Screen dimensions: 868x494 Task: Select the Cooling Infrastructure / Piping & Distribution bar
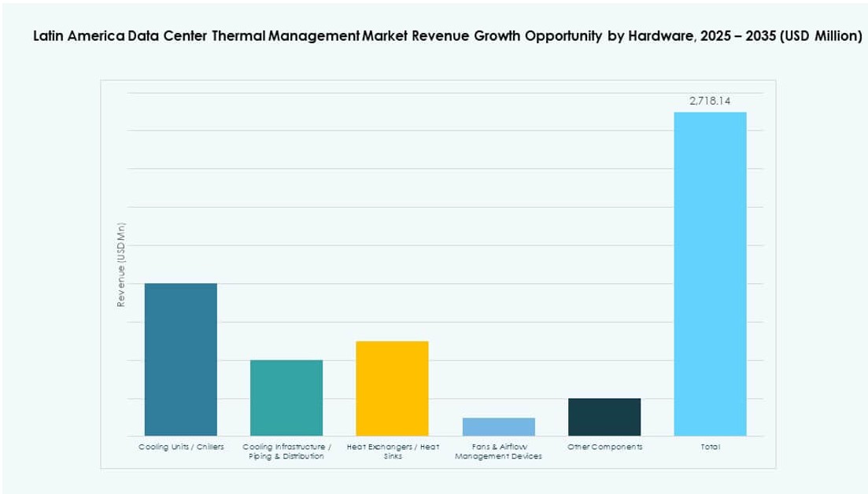(286, 397)
